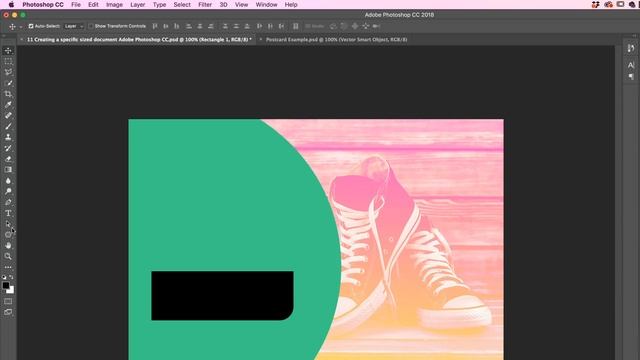Select the Healing Brush tool
The width and height of the screenshot is (640, 360).
[8, 116]
